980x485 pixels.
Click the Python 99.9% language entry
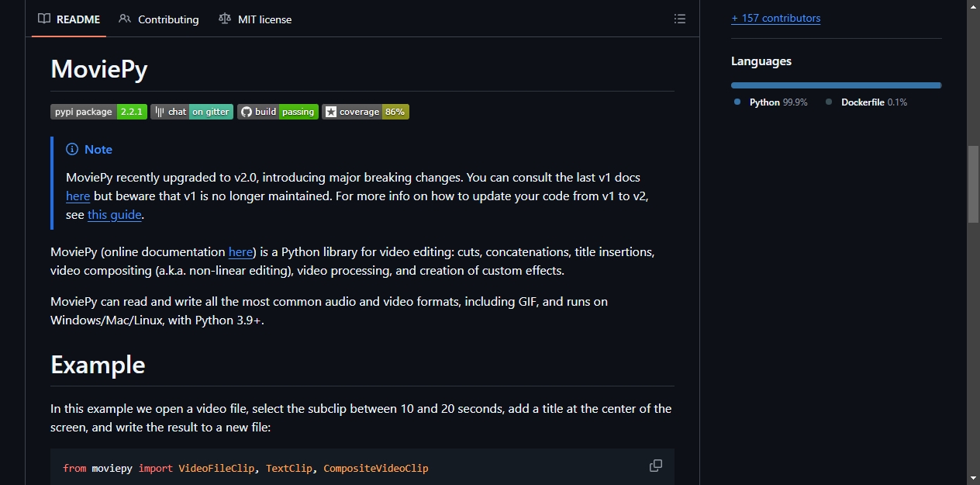click(x=771, y=102)
